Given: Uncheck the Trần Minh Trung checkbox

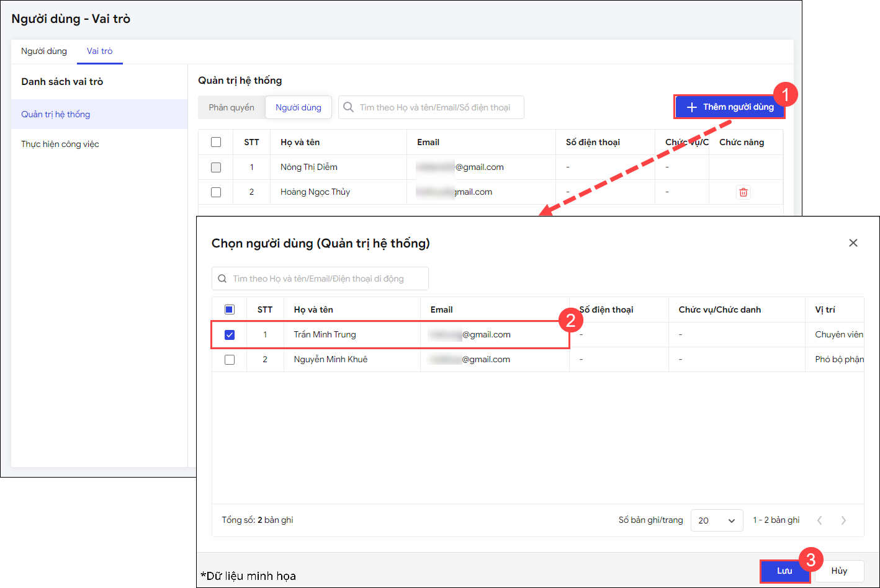Looking at the screenshot, I should click(230, 335).
